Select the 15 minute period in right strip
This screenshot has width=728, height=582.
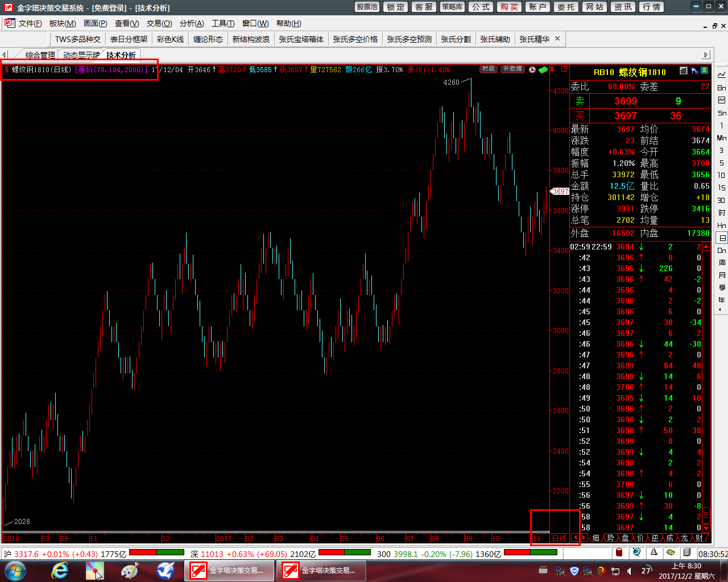coord(722,188)
